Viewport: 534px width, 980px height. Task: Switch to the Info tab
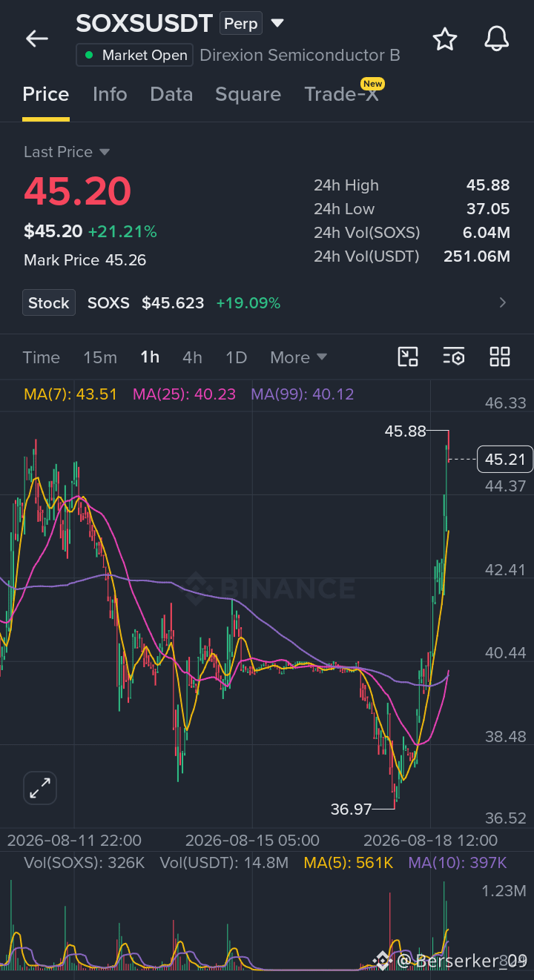[110, 94]
